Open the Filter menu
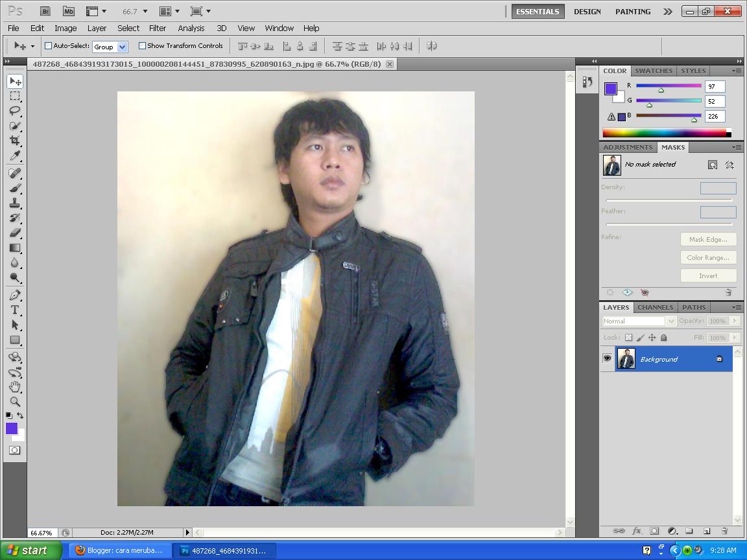The width and height of the screenshot is (747, 560). [x=158, y=28]
